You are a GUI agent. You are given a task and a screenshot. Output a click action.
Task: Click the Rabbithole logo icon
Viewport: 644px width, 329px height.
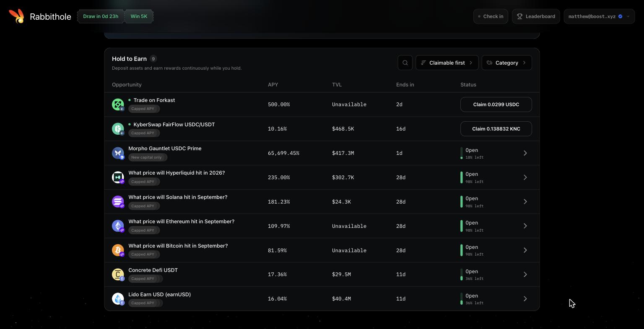click(x=16, y=16)
